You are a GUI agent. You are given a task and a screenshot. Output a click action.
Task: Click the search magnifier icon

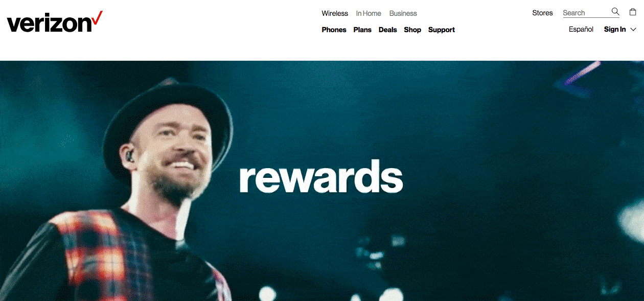(615, 12)
